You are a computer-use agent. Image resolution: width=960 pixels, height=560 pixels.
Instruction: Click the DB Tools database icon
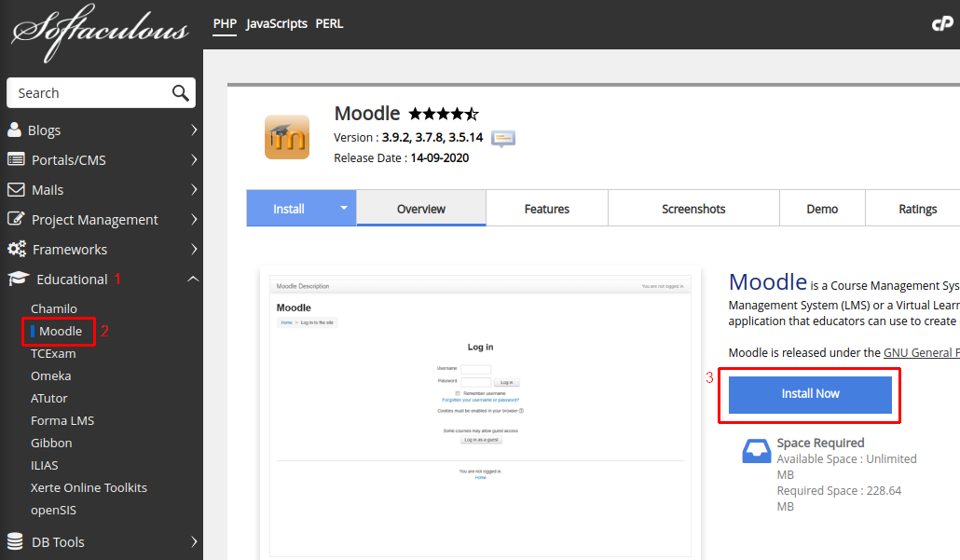pos(15,541)
